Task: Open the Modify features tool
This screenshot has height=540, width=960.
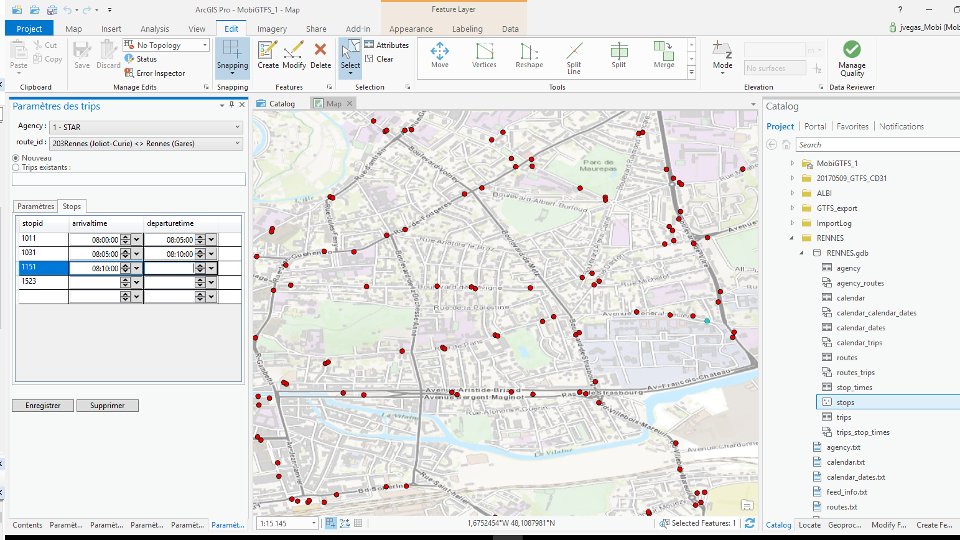Action: pos(294,55)
